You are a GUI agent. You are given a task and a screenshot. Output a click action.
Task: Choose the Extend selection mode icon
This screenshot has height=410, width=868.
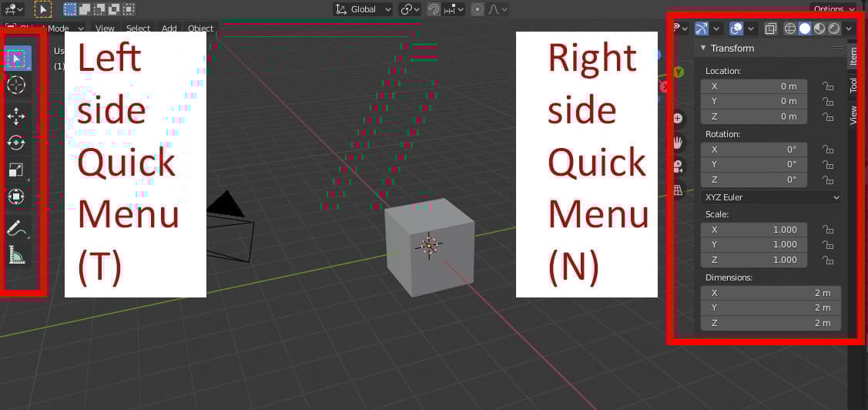(x=85, y=9)
